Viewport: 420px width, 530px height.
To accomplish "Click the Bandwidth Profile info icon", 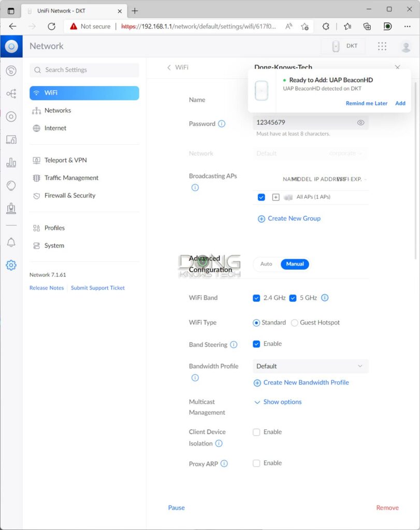I will point(195,377).
